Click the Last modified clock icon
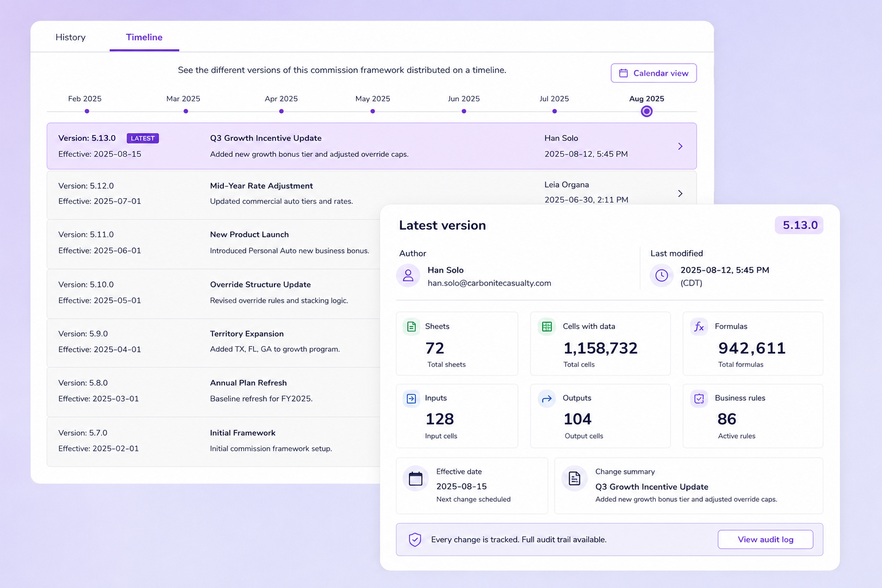This screenshot has height=588, width=882. coord(661,276)
